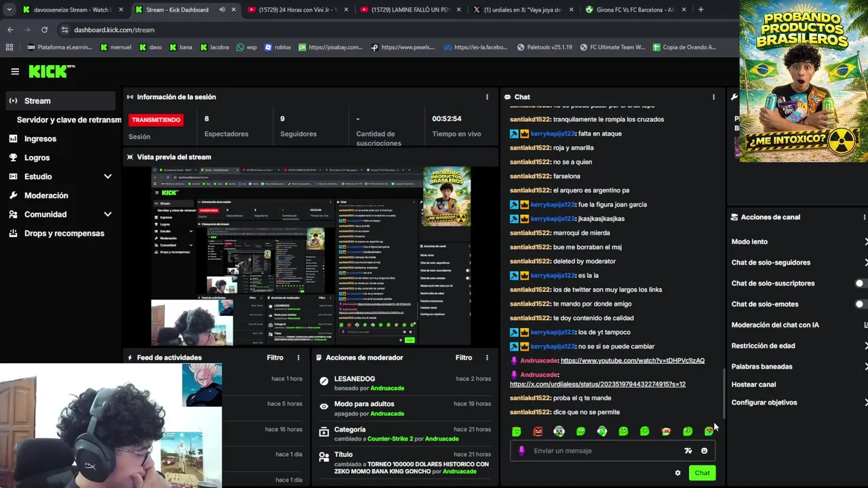
Task: Open Filtro in Feed de actividades
Action: 275,357
